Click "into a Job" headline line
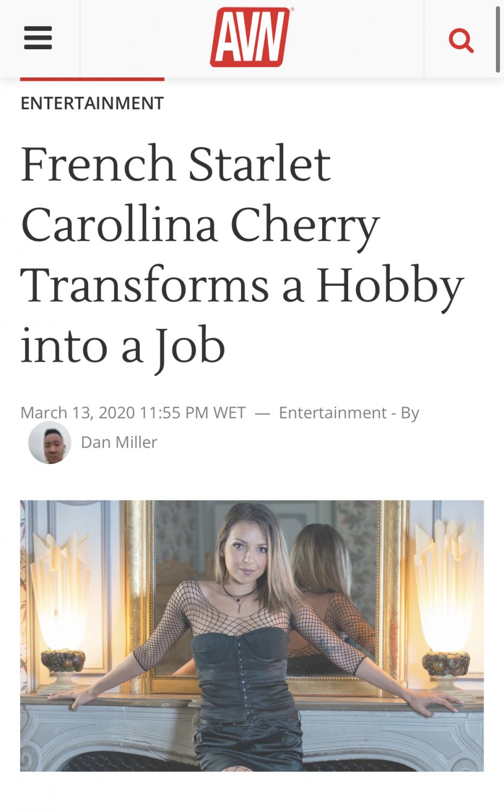Screen dimensions: 504x812 (123, 346)
